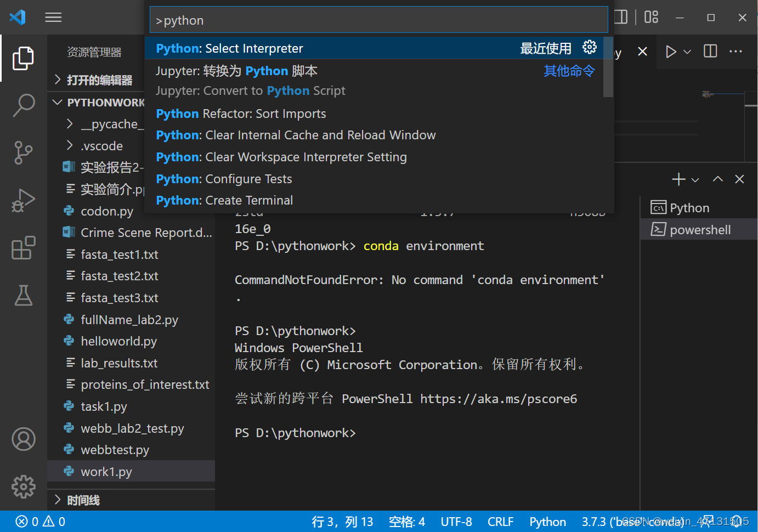Maximize the terminal panel with the chevron
Viewport: 758px width, 532px height.
717,179
